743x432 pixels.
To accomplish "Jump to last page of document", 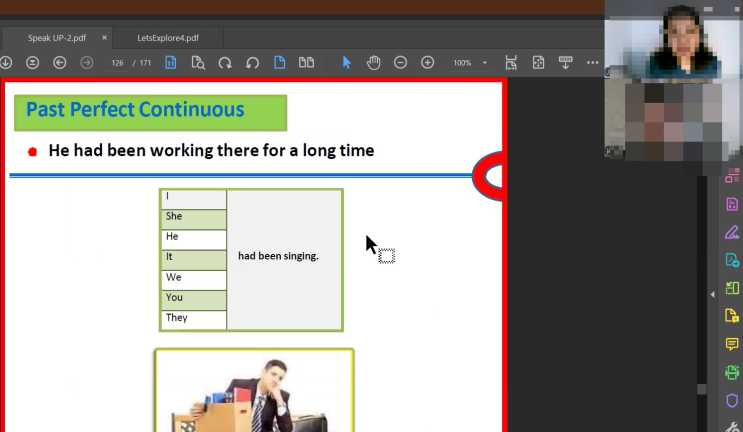I will (32, 63).
